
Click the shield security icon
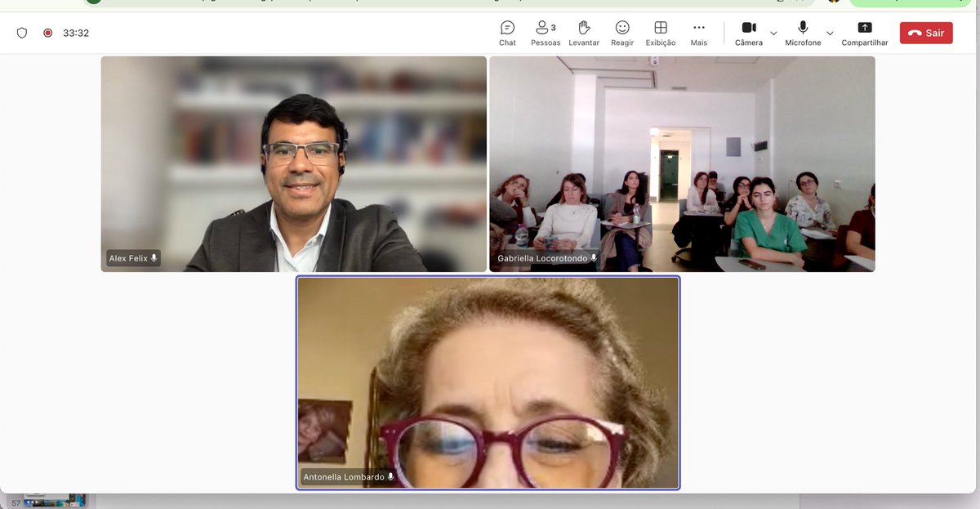(22, 33)
